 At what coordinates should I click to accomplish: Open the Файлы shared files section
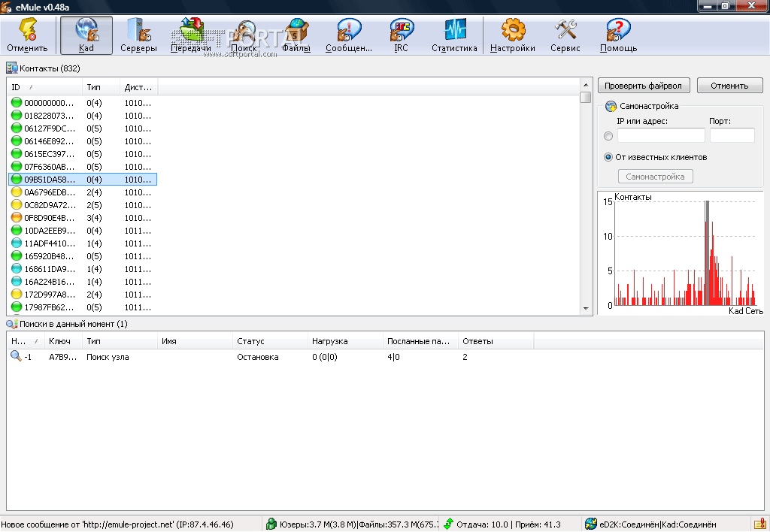(x=296, y=35)
